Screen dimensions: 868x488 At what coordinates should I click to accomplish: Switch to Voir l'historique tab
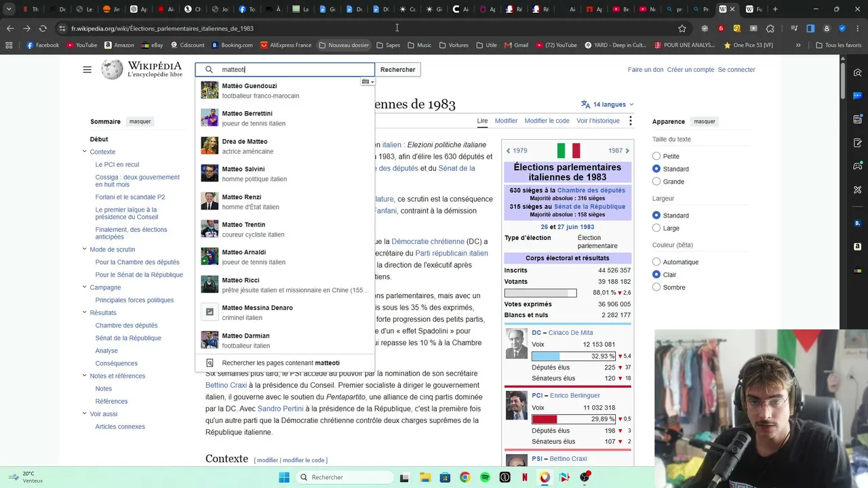[x=598, y=121]
